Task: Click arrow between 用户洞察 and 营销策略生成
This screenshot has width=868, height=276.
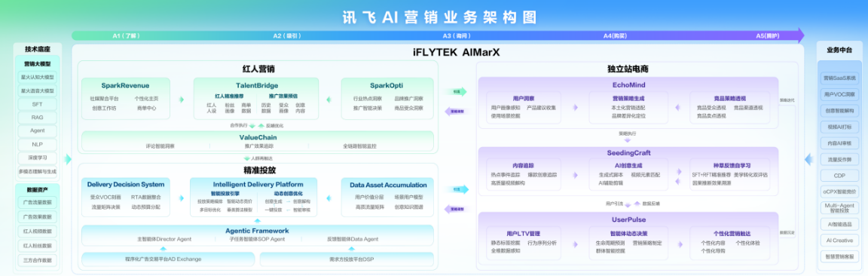Action: pyautogui.click(x=576, y=108)
